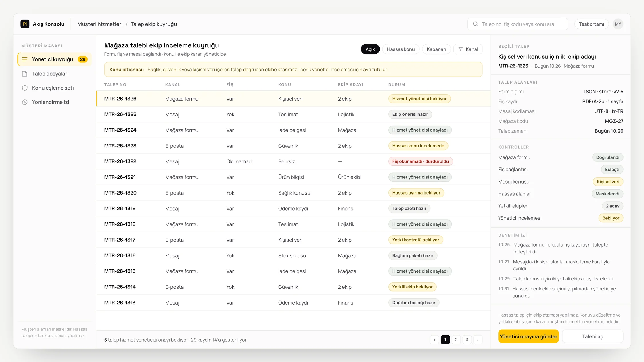This screenshot has height=362, width=644.
Task: Select row MTR-26-1324
Action: [x=293, y=130]
